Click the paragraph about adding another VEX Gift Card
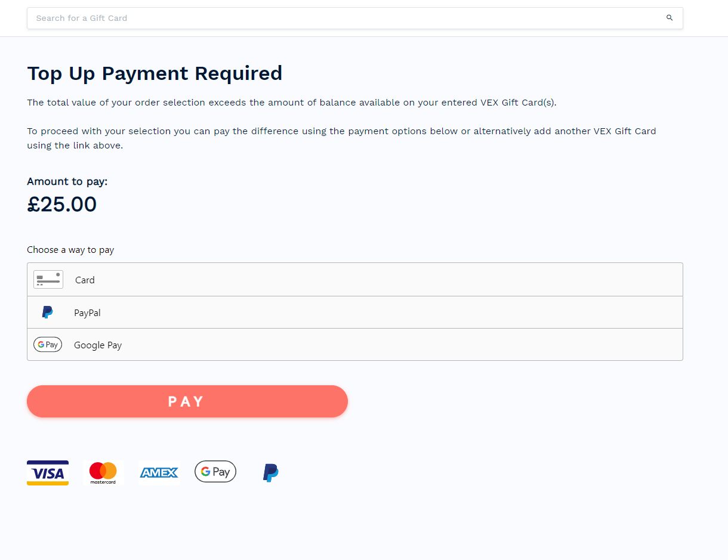The height and width of the screenshot is (560, 728). 341,138
